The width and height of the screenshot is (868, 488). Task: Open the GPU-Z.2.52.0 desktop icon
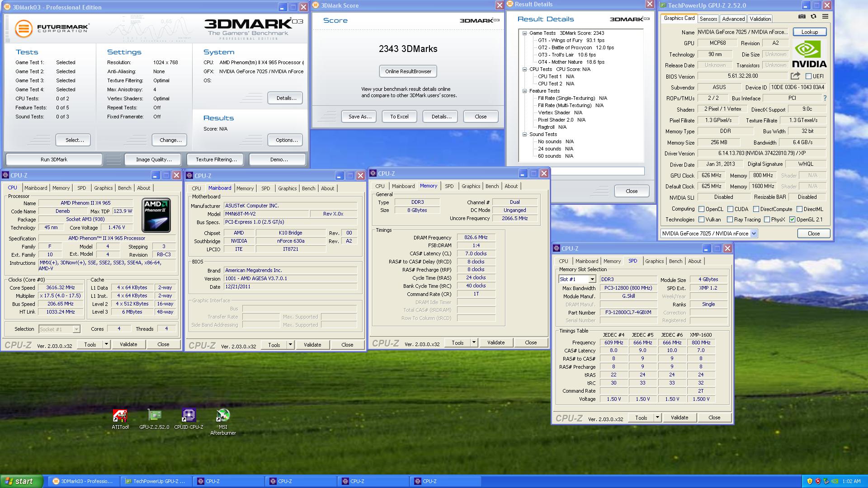coord(154,416)
